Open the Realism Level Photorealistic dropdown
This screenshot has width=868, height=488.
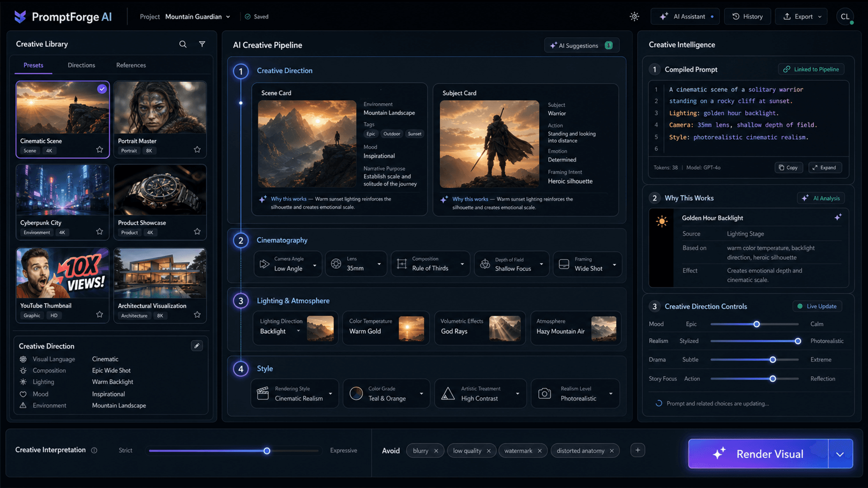click(x=575, y=394)
